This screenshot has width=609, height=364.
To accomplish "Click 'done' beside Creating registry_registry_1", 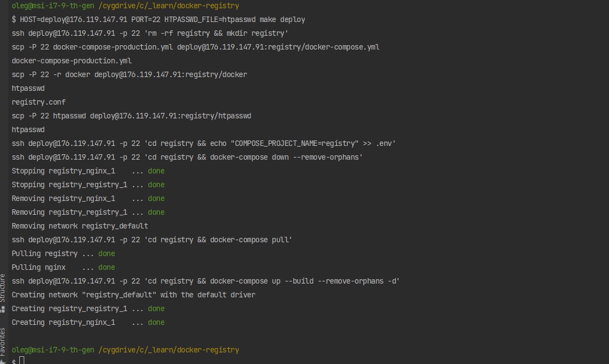I will (156, 308).
